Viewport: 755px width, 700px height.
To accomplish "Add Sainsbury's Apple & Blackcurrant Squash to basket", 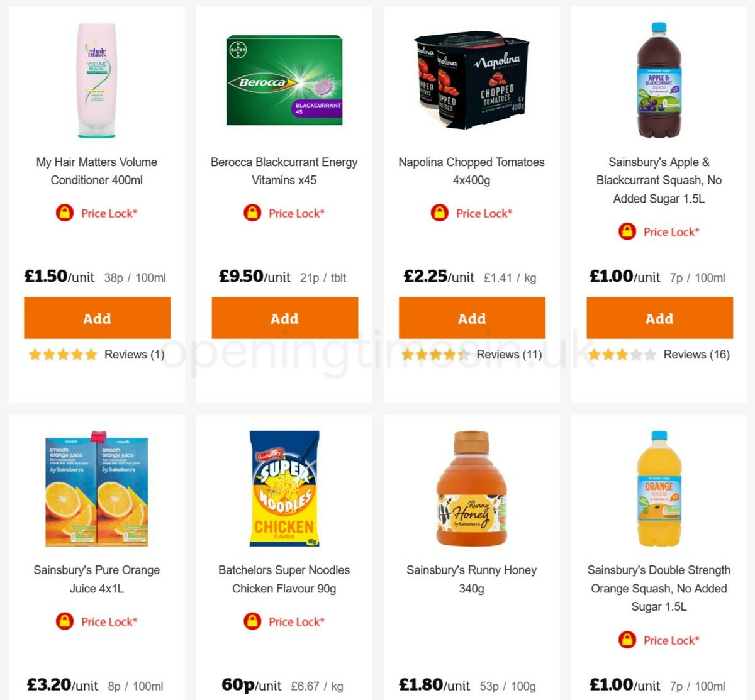I will pyautogui.click(x=659, y=318).
